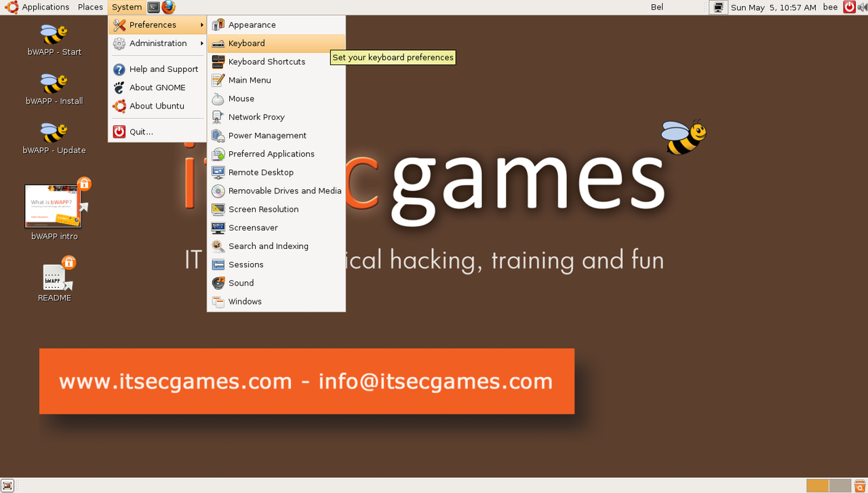This screenshot has width=868, height=493.
Task: Click the Show Desktop button in bottom panel
Action: click(7, 486)
